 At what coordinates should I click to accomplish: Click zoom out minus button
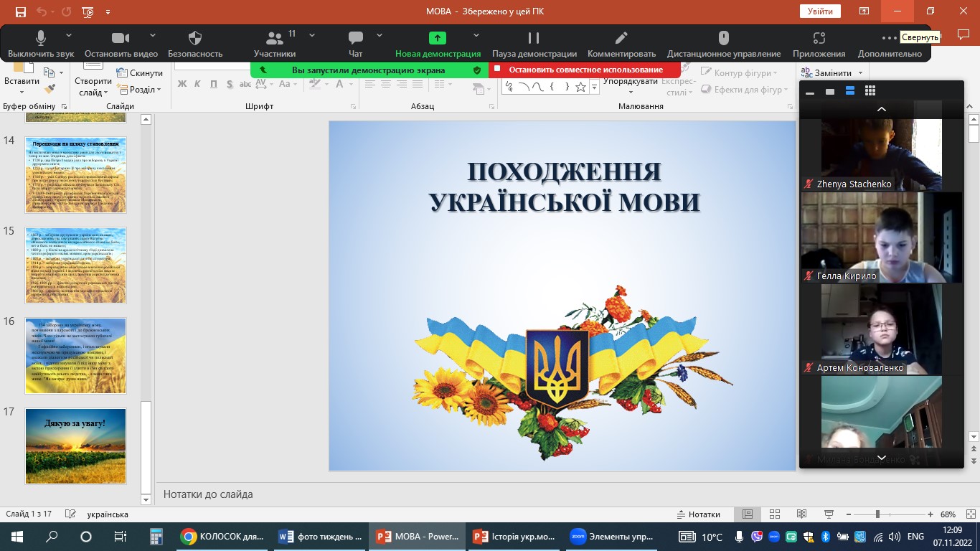point(847,514)
